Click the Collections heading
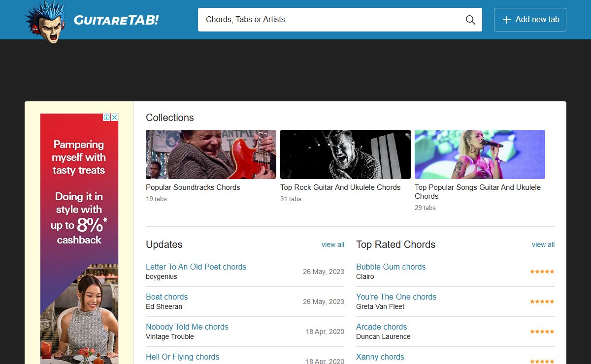This screenshot has width=591, height=364. pos(170,118)
